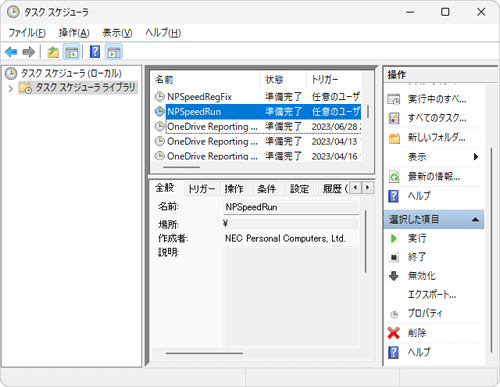Click the Forward arrow toolbar icon
Image resolution: width=500 pixels, height=387 pixels.
pos(29,52)
